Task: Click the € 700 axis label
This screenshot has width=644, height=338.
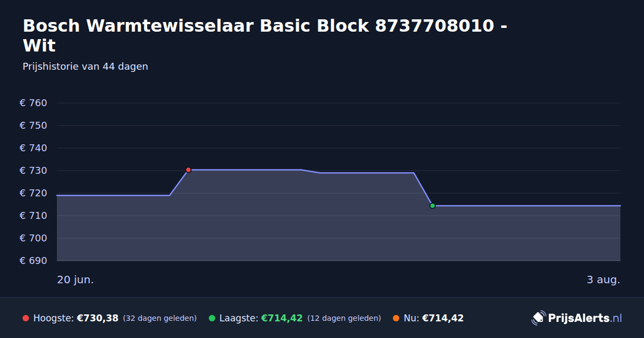Action: (x=33, y=238)
